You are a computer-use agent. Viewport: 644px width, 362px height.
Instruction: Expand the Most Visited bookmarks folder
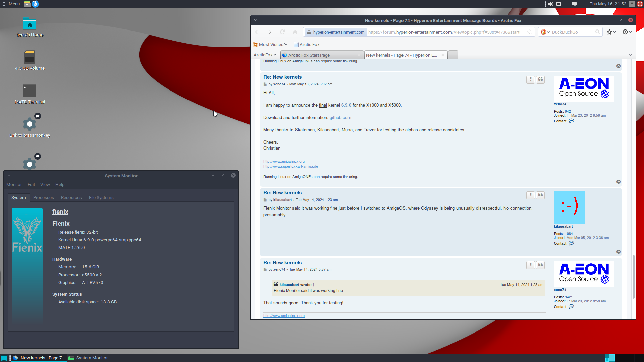[x=270, y=44]
